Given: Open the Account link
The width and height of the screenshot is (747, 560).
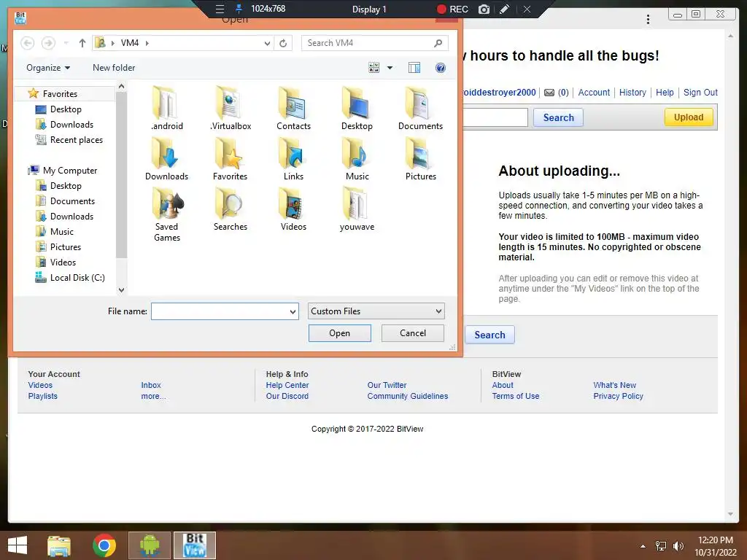Looking at the screenshot, I should click(x=594, y=93).
